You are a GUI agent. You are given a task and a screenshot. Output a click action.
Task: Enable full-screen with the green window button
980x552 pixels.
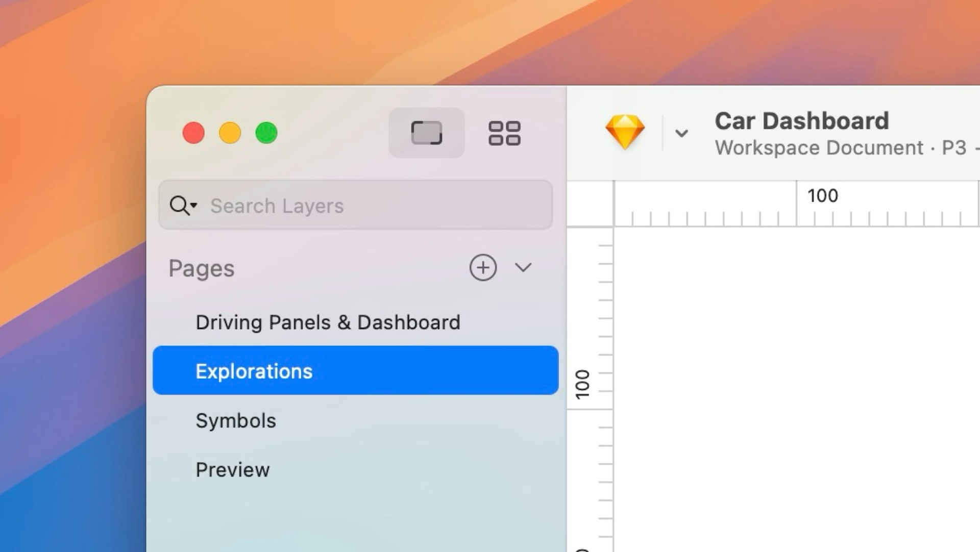[x=266, y=133]
